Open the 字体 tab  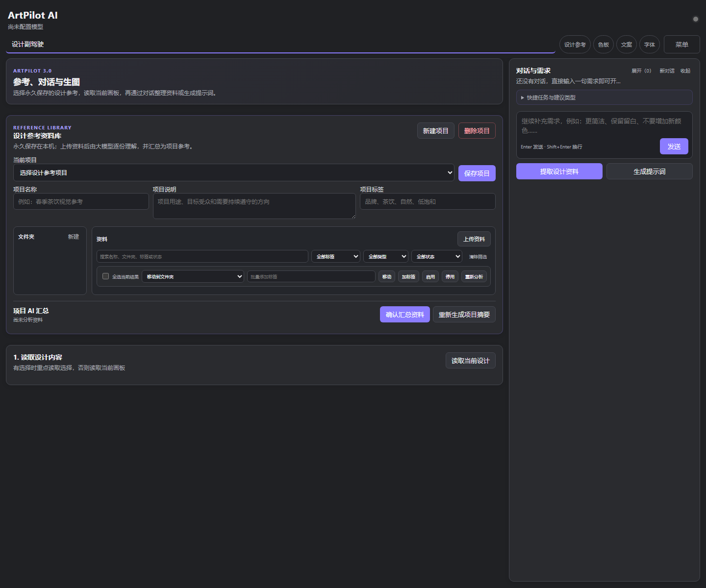(x=650, y=45)
